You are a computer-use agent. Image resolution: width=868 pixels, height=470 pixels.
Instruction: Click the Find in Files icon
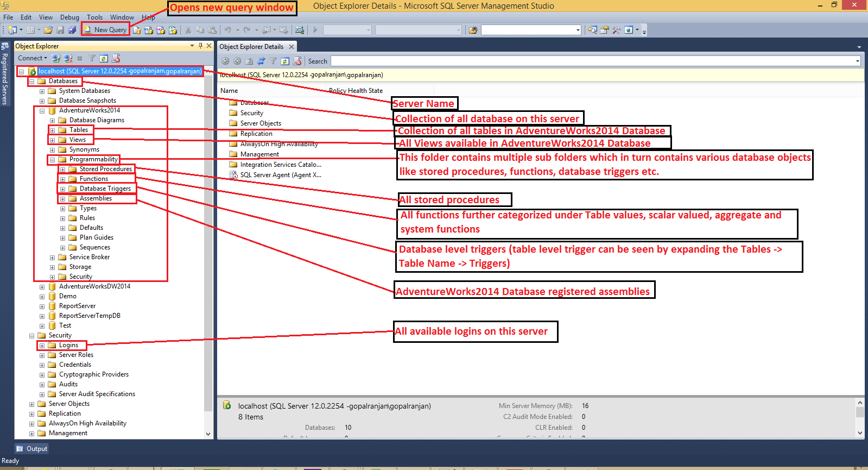pyautogui.click(x=473, y=30)
